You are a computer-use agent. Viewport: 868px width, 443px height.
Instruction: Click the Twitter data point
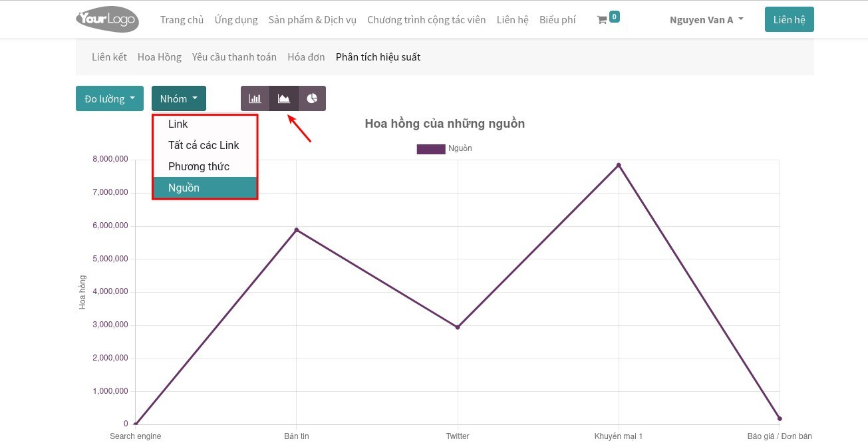pos(458,327)
